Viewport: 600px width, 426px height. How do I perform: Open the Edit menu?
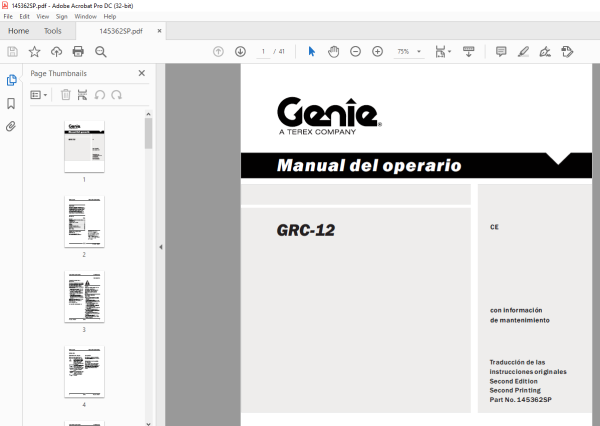click(24, 16)
